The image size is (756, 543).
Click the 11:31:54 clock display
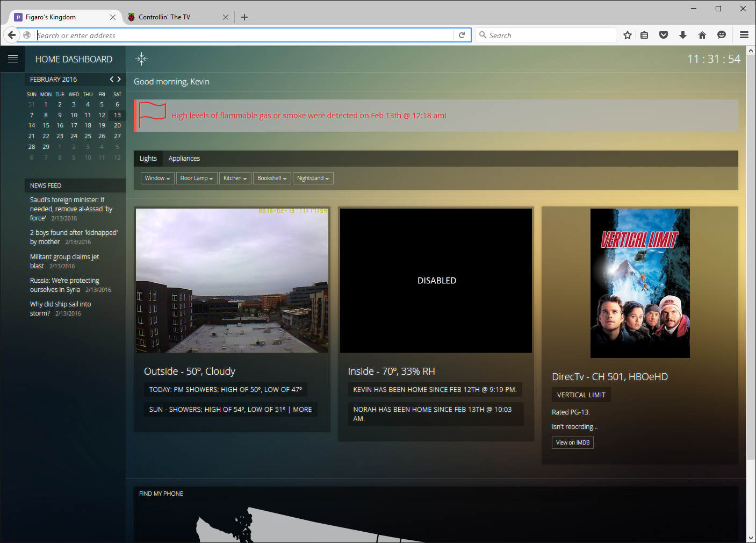(714, 59)
